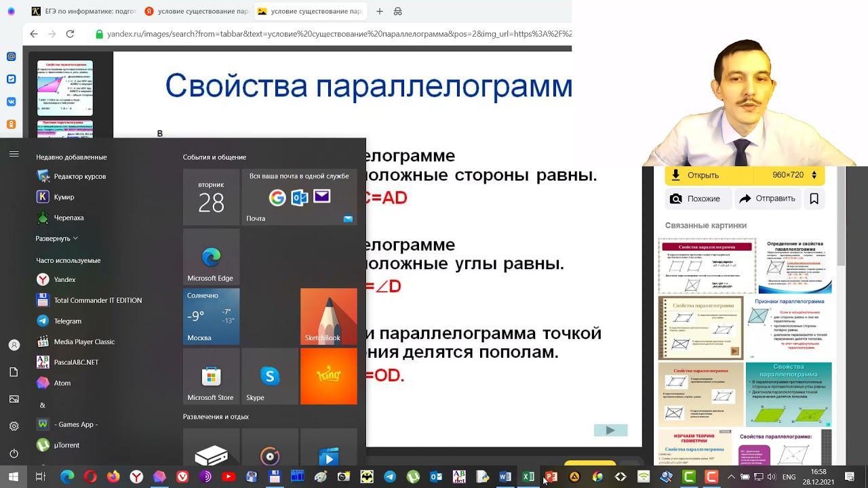Bookmark image with the save flag icon

(x=814, y=199)
